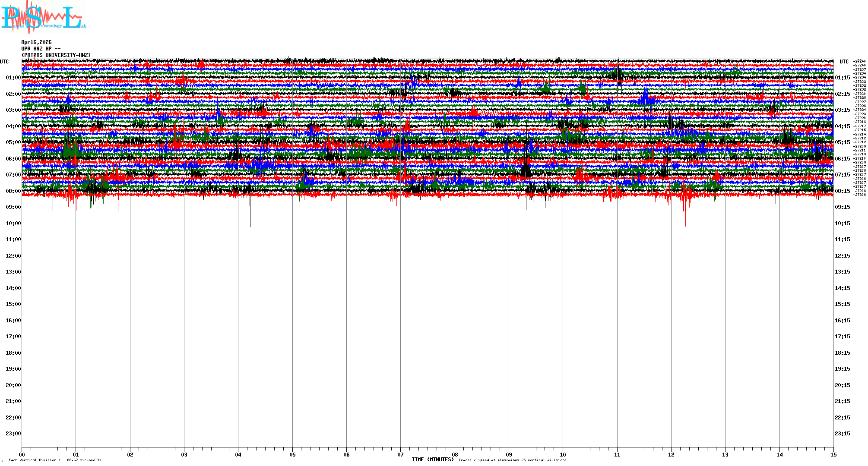Image resolution: width=868 pixels, height=466 pixels.
Task: Click the TIME (MINUTES) axis title
Action: pyautogui.click(x=432, y=460)
